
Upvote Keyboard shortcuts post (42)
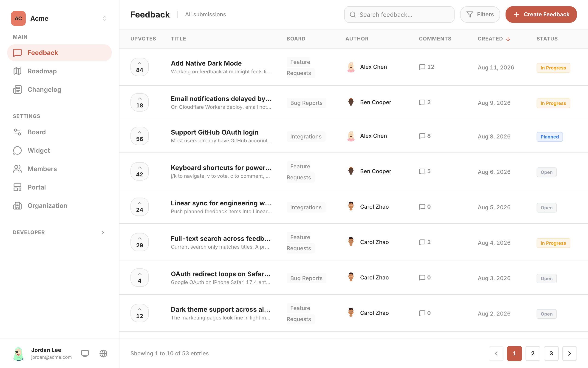(x=139, y=171)
